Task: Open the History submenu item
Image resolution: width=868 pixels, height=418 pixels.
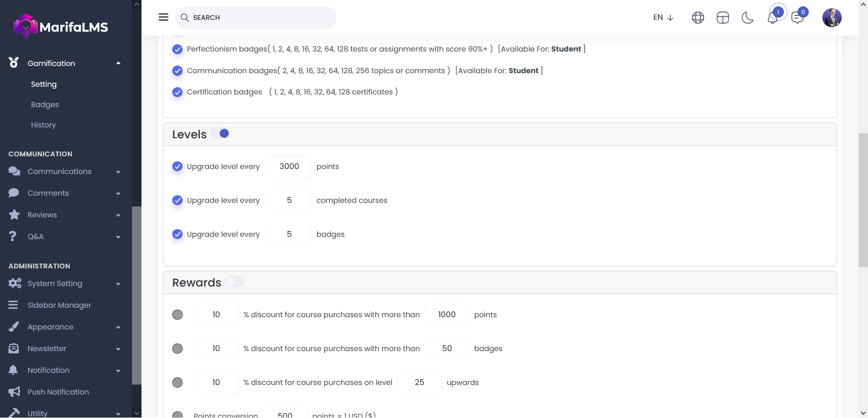Action: pos(43,125)
